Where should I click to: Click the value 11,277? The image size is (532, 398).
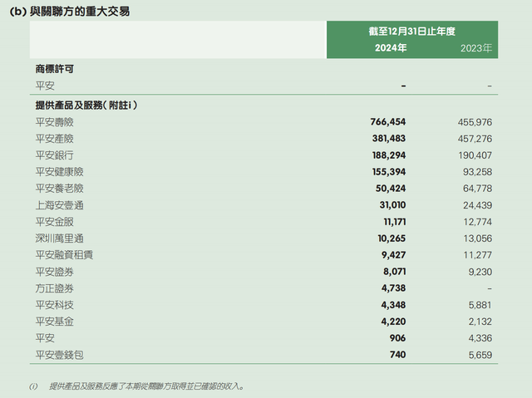pyautogui.click(x=477, y=255)
